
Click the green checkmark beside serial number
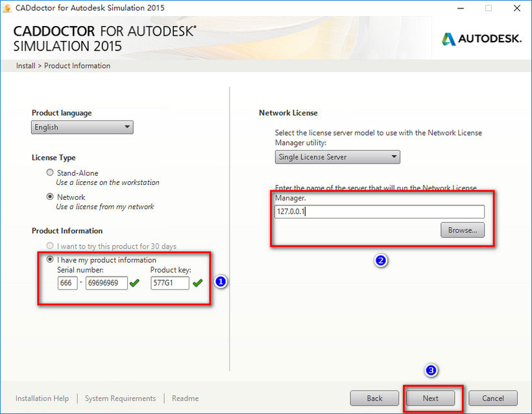[134, 282]
